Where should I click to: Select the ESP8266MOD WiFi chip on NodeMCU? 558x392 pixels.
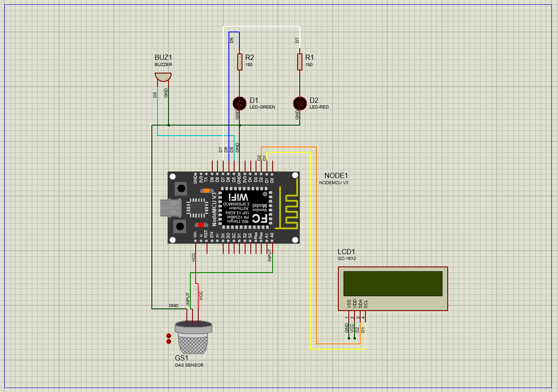244,208
